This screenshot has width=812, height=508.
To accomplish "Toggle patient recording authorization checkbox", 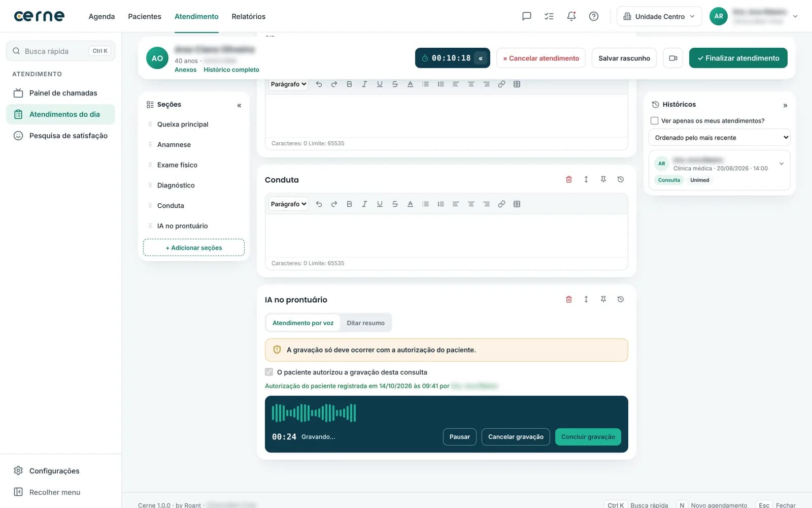I will 269,372.
